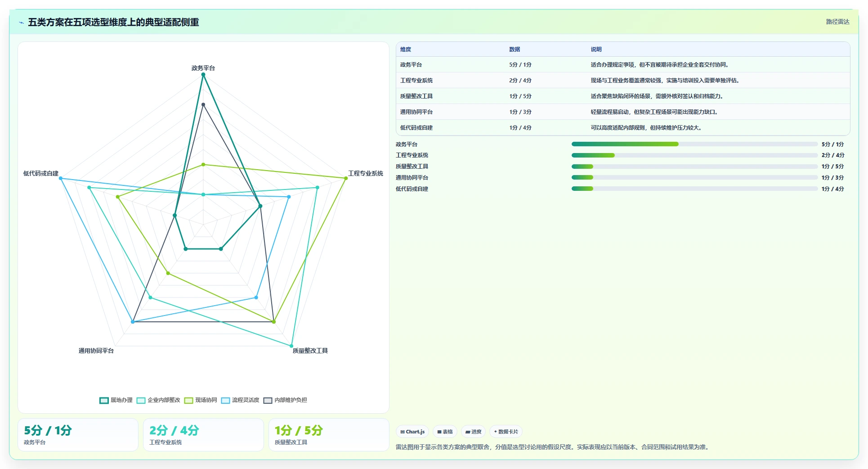Click the 低代码或自建 progress bar

coord(694,189)
